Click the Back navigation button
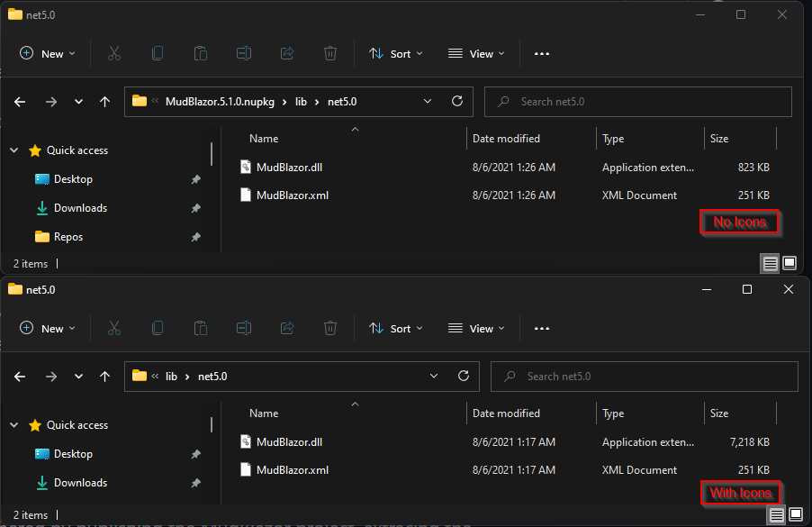Screen dimensions: 812x527 [19, 101]
